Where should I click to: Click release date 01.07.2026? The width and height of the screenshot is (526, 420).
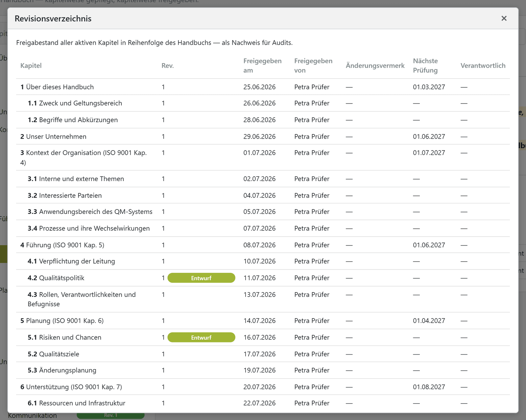tap(259, 153)
